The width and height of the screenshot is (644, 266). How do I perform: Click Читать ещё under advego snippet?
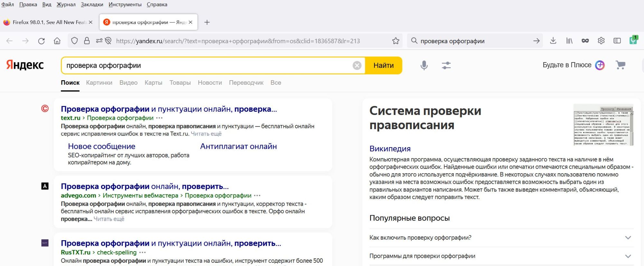109,219
